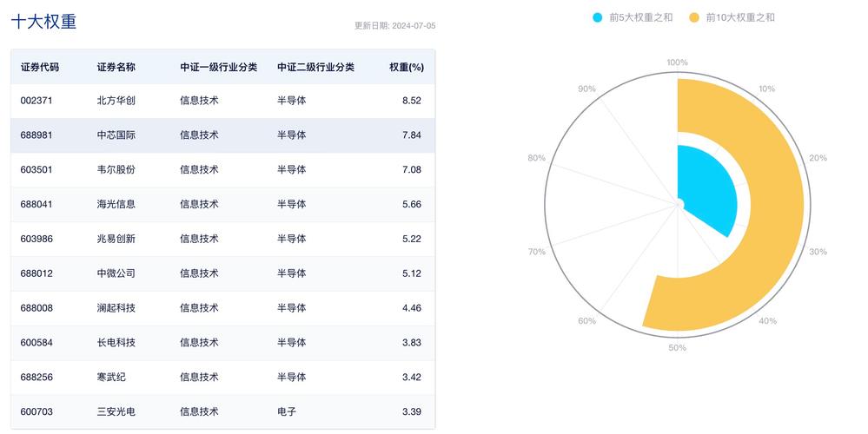Click weight value 3.83
The width and height of the screenshot is (868, 434).
(x=412, y=343)
